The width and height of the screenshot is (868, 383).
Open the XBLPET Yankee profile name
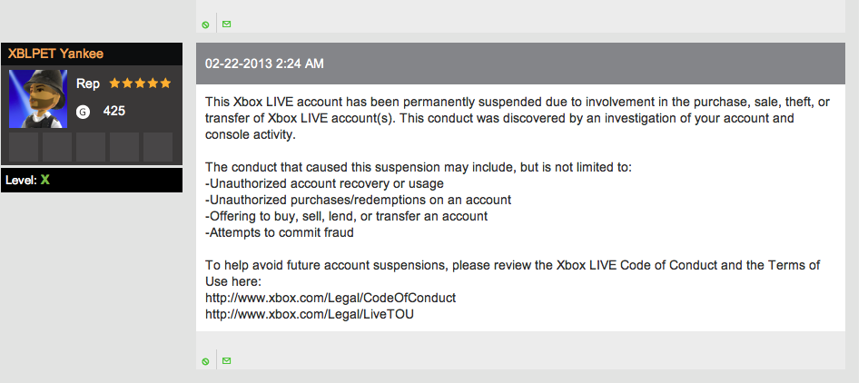point(55,54)
